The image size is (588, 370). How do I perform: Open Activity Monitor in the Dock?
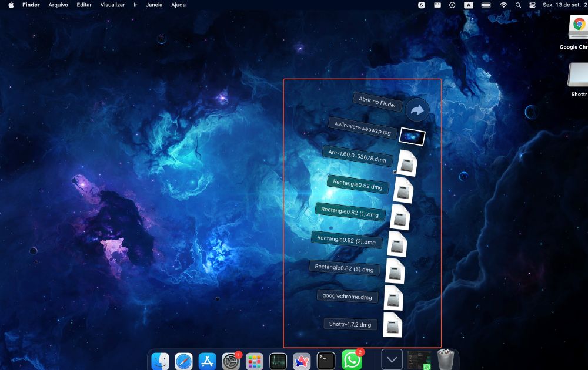[278, 361]
